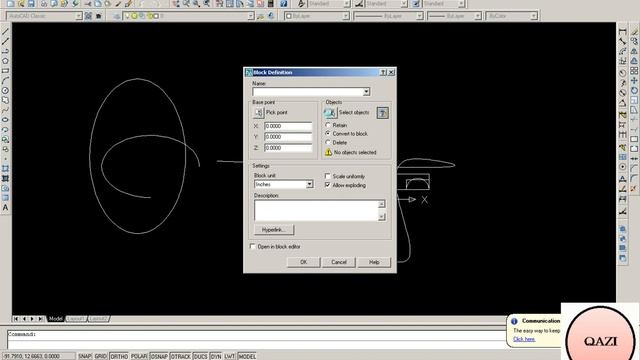Click the Communication Center info icon
640x360 pixels.
click(514, 321)
